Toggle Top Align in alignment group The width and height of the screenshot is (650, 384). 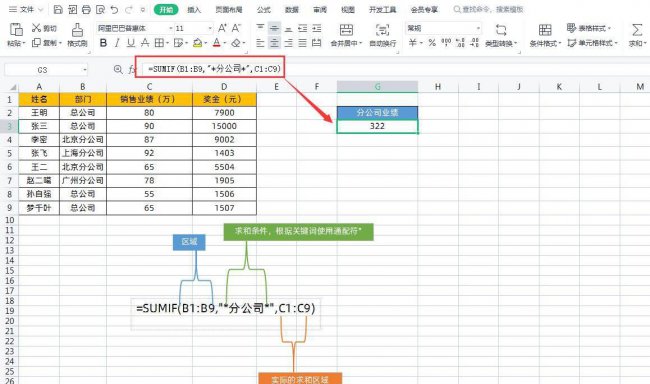click(260, 28)
